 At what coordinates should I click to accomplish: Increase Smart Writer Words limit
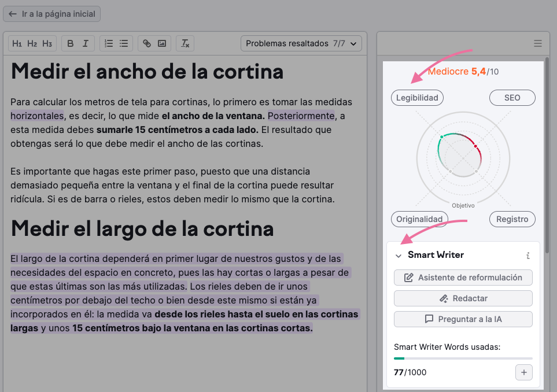pyautogui.click(x=523, y=372)
